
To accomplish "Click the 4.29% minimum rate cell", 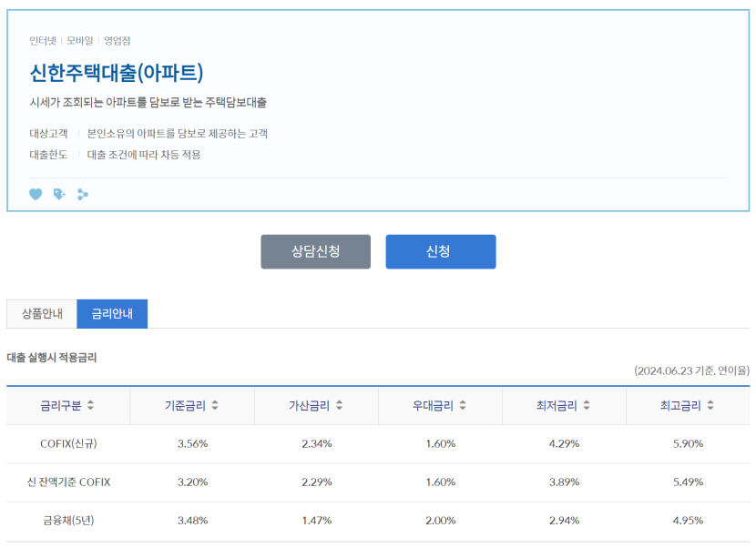I will [564, 443].
